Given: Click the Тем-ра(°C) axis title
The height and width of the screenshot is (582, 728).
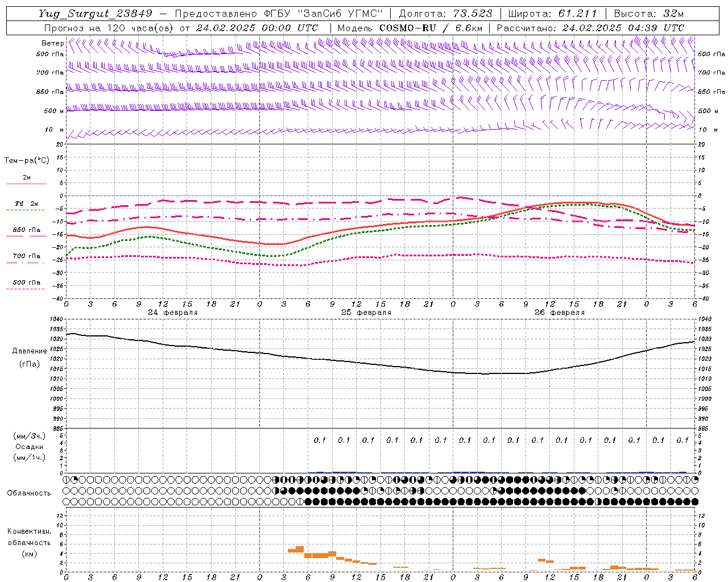Looking at the screenshot, I should pyautogui.click(x=27, y=161).
